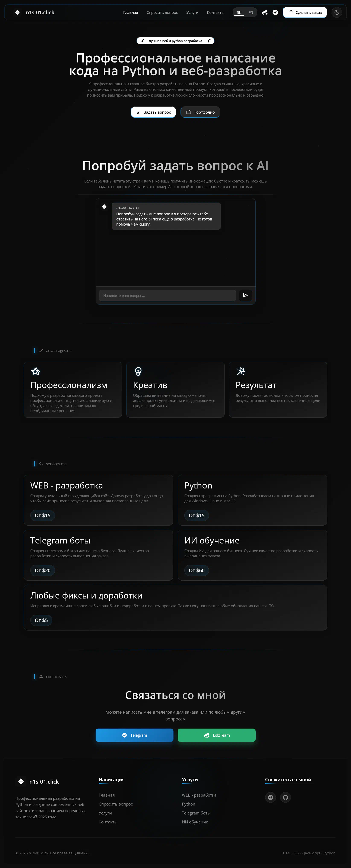Open the LolzTeam icon in header

(x=265, y=12)
